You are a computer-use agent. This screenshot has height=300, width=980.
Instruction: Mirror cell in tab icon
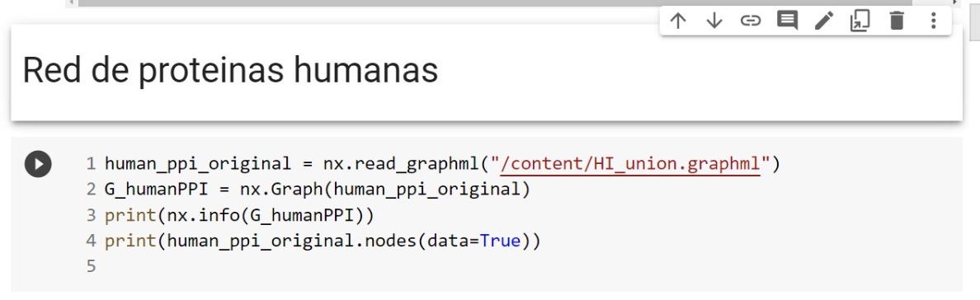(x=860, y=21)
